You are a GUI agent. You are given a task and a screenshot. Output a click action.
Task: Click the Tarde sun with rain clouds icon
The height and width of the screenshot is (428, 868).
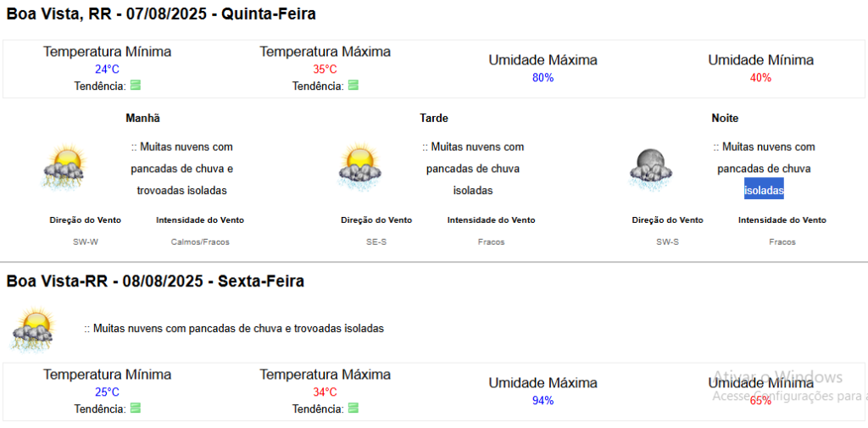(x=359, y=164)
